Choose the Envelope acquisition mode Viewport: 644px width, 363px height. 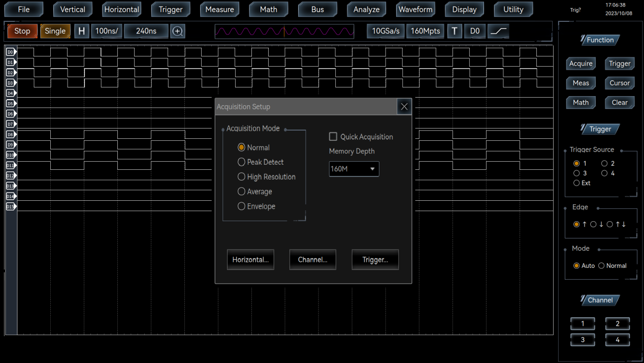click(242, 206)
